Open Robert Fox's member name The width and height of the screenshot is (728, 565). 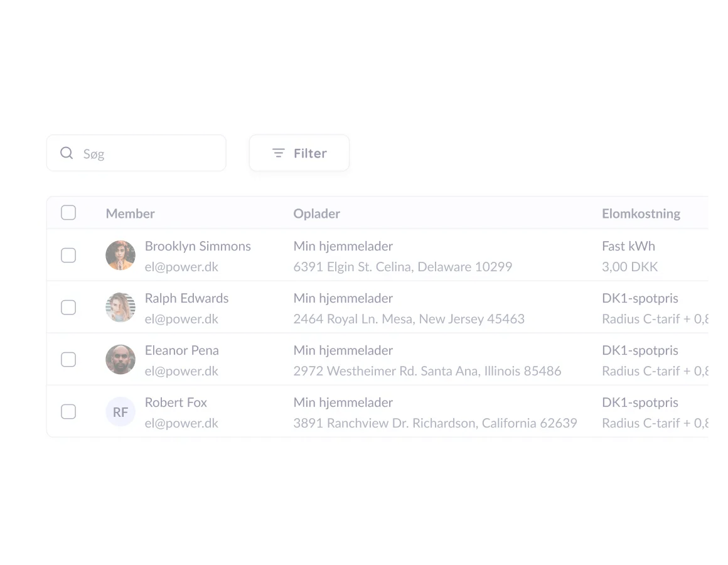click(176, 402)
